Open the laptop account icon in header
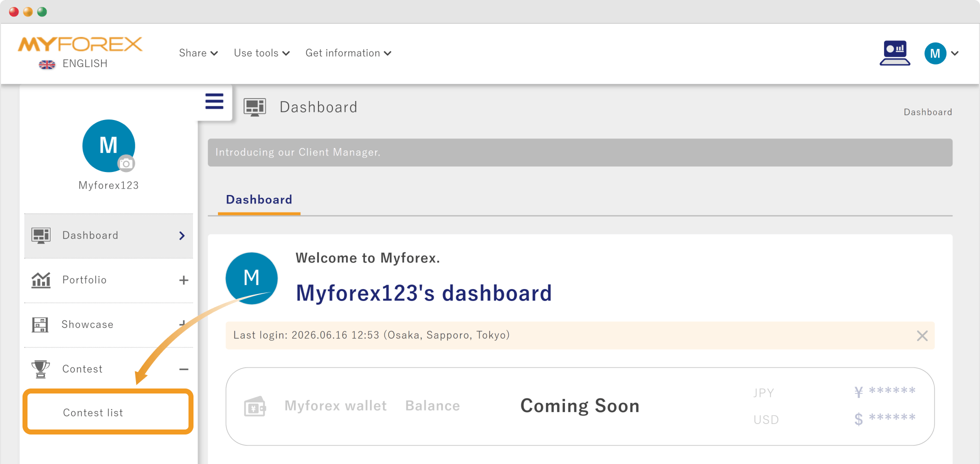Image resolution: width=980 pixels, height=464 pixels. 895,53
